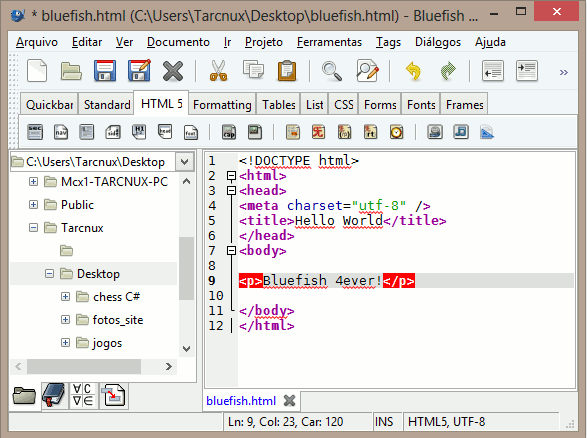Toggle the INS insert mode indicator

point(384,422)
